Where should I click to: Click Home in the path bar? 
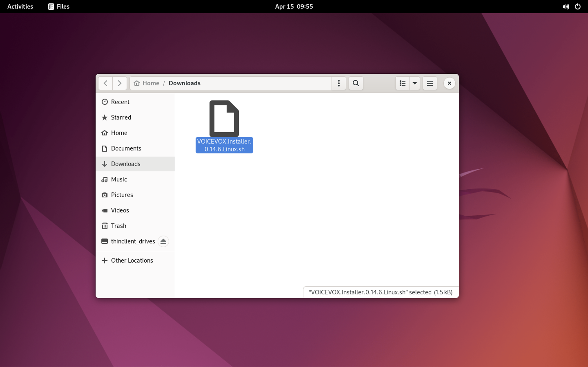(147, 83)
